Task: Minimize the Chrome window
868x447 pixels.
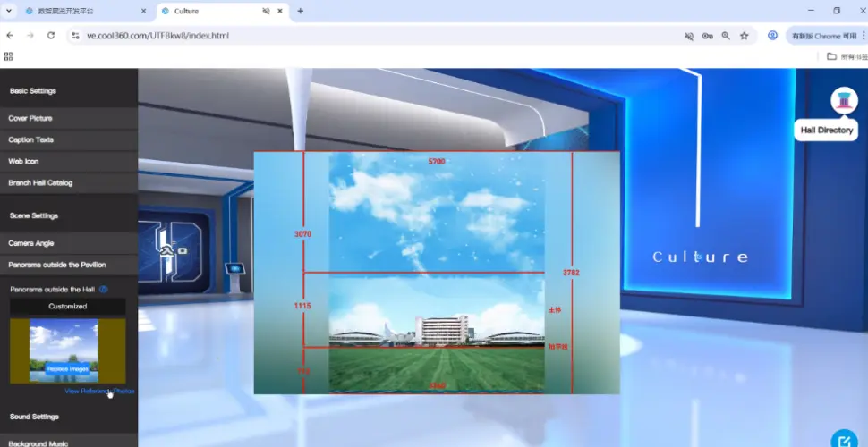Action: click(x=811, y=11)
